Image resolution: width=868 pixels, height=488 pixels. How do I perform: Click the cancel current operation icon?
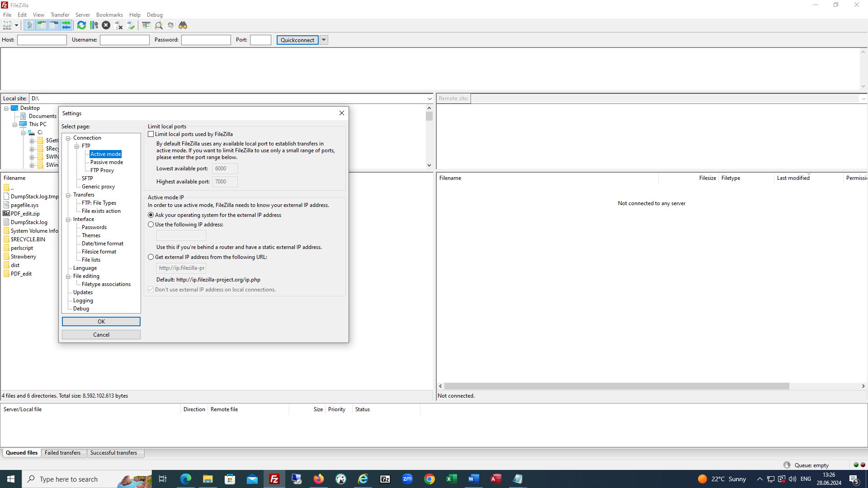106,25
